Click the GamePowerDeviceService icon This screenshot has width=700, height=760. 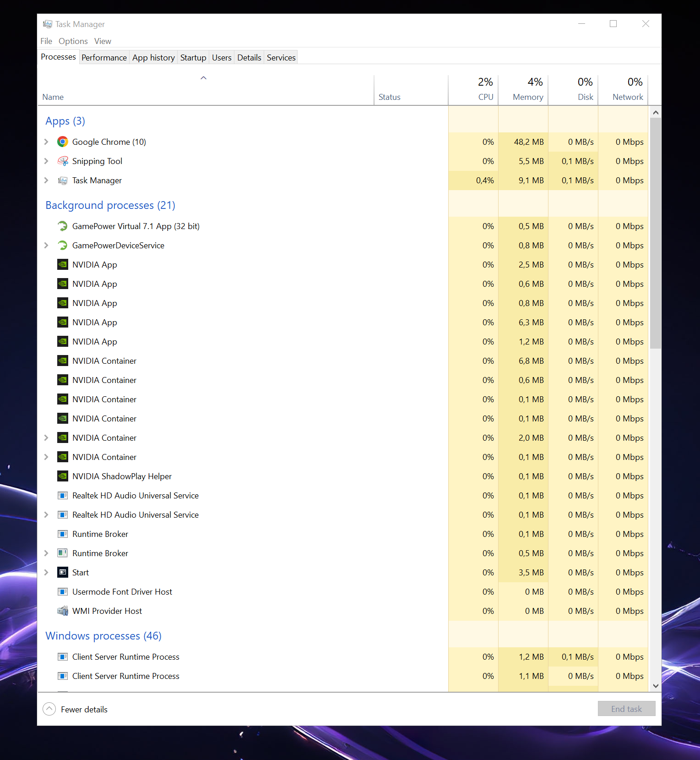pos(63,246)
